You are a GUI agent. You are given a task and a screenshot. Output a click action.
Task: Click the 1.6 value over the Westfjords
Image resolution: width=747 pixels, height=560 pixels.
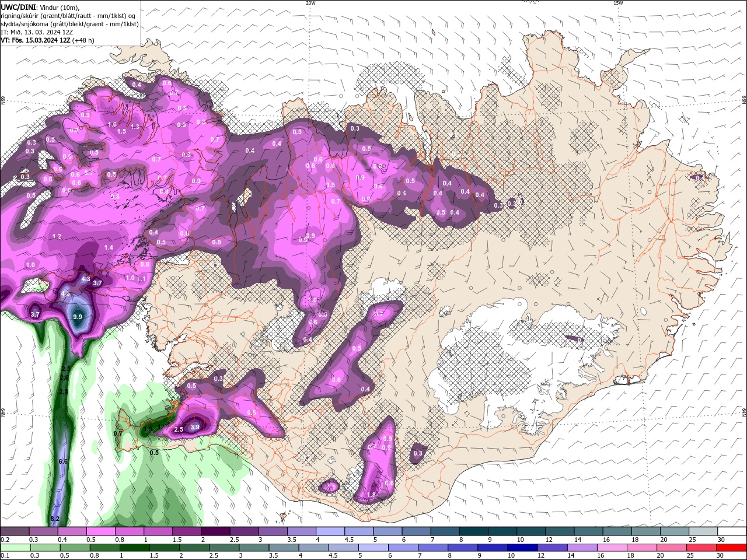113,124
